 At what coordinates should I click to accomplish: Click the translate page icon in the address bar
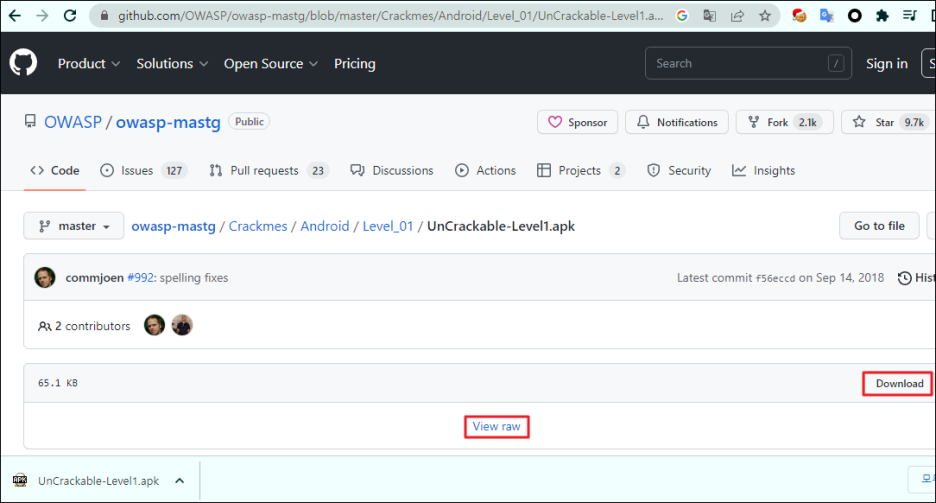[x=709, y=16]
